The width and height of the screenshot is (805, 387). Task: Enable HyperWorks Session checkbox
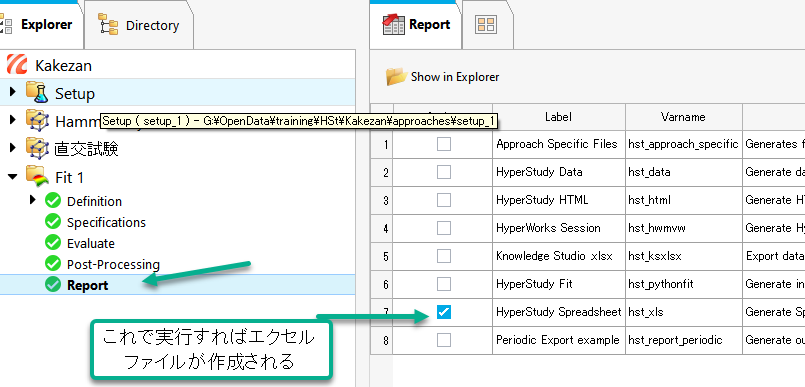pyautogui.click(x=444, y=228)
